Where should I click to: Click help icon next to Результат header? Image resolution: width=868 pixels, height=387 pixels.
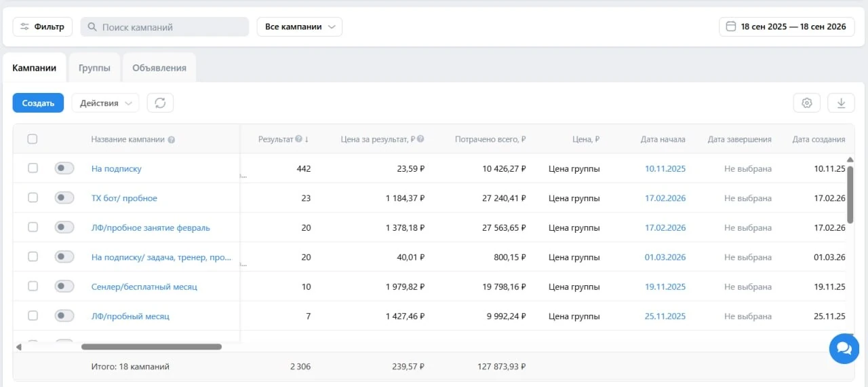tap(299, 139)
